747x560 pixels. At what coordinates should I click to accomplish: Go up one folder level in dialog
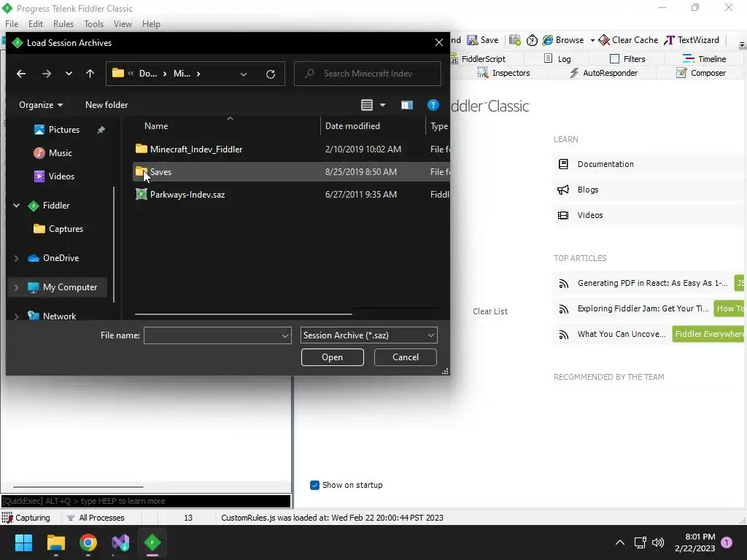tap(90, 74)
